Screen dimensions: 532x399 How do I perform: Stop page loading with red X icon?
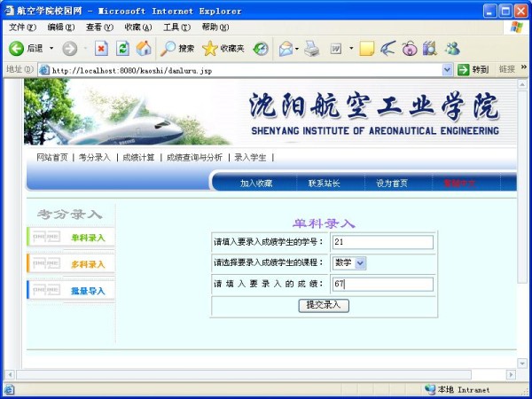click(x=101, y=49)
